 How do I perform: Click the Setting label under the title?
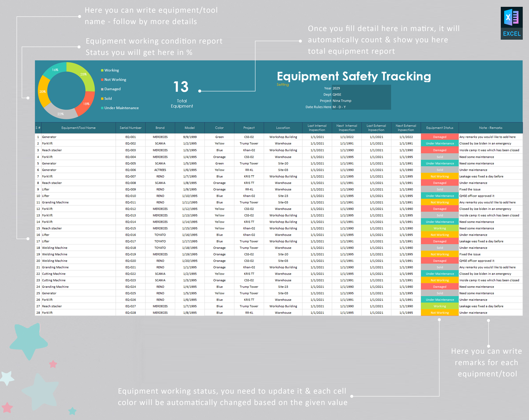click(283, 84)
